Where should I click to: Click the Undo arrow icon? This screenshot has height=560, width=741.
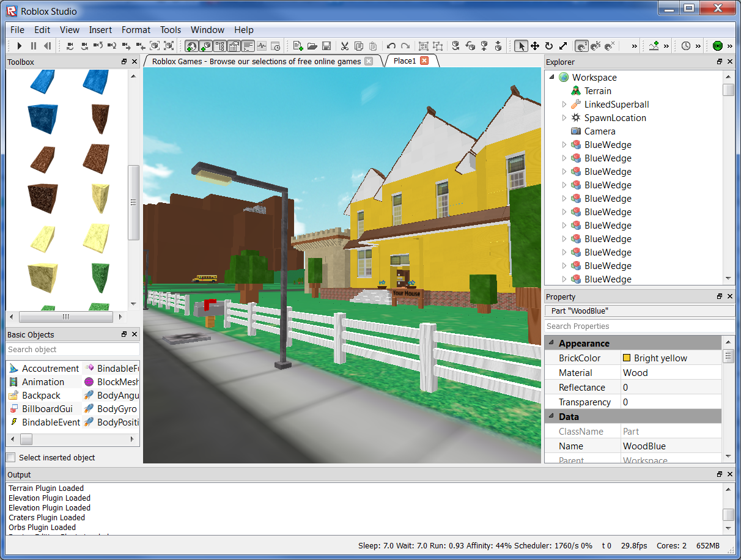click(x=391, y=46)
